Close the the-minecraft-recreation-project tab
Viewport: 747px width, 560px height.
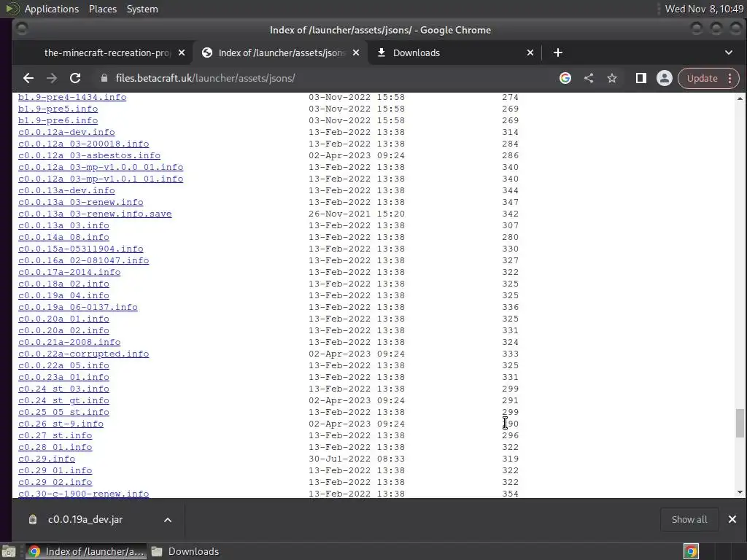(x=182, y=52)
